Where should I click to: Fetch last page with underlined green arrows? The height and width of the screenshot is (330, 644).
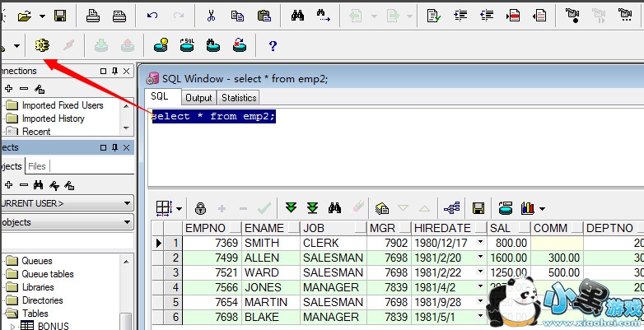(x=313, y=208)
